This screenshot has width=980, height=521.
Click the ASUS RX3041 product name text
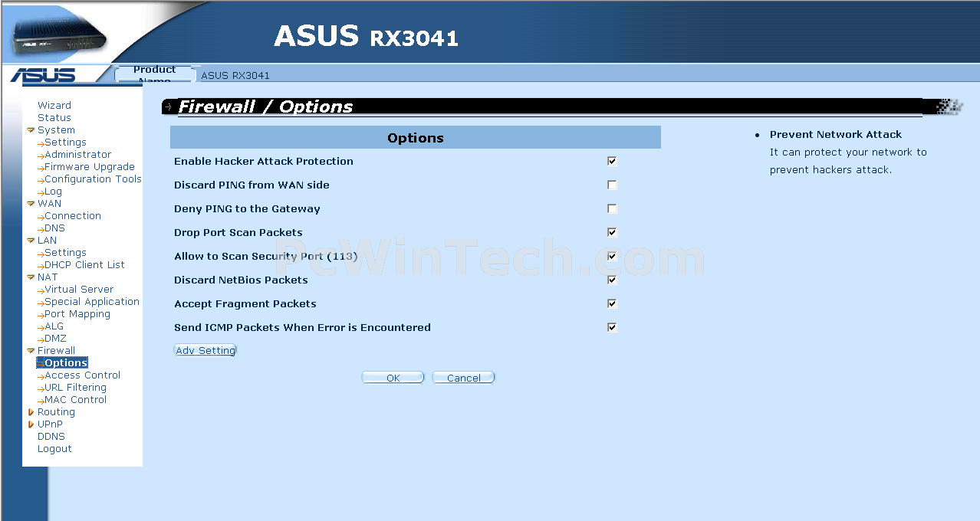tap(235, 75)
